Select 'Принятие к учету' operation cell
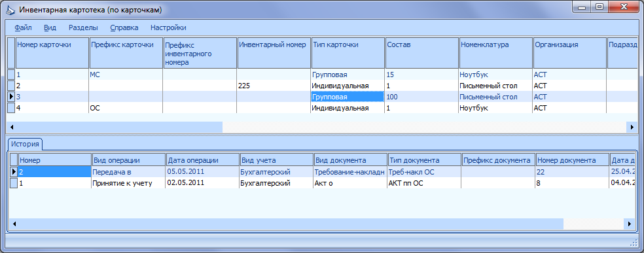644x253 pixels. click(128, 183)
